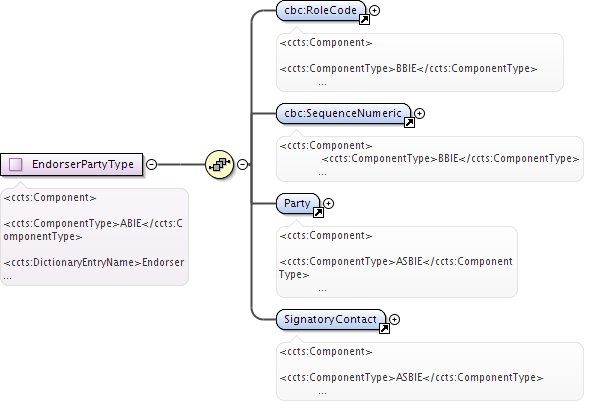
Task: Expand the Party element
Action: 329,204
